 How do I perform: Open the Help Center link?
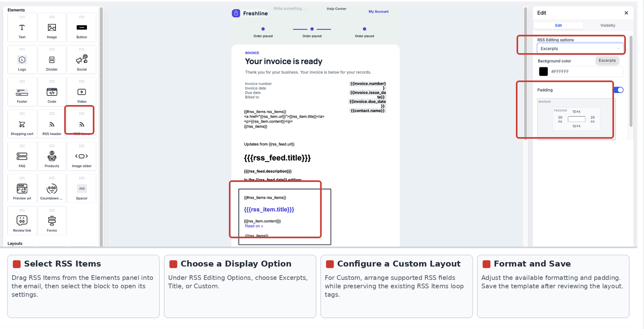[x=336, y=9]
